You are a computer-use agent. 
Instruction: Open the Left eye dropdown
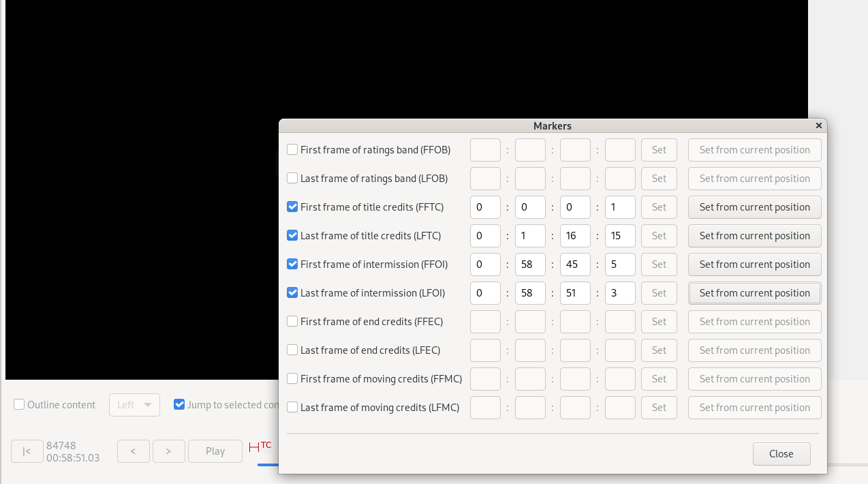click(x=134, y=405)
